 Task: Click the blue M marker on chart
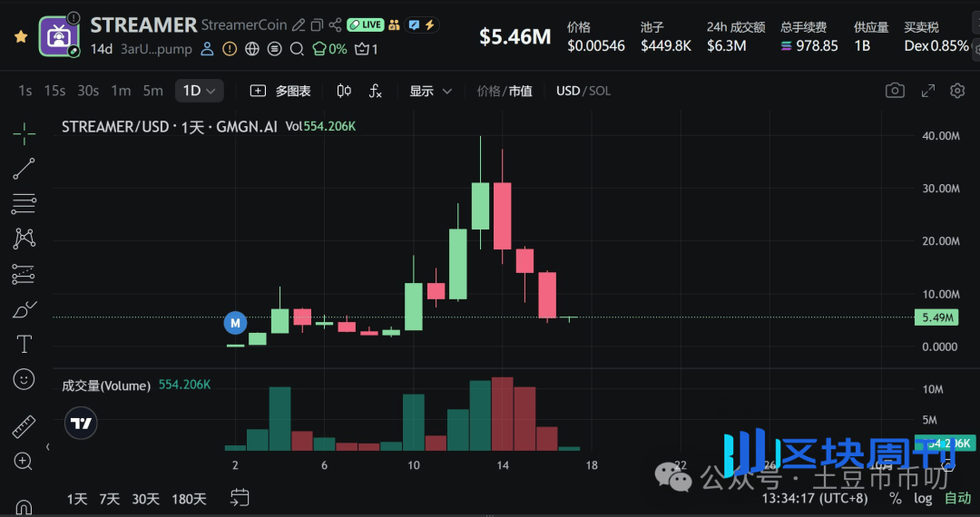(x=235, y=323)
